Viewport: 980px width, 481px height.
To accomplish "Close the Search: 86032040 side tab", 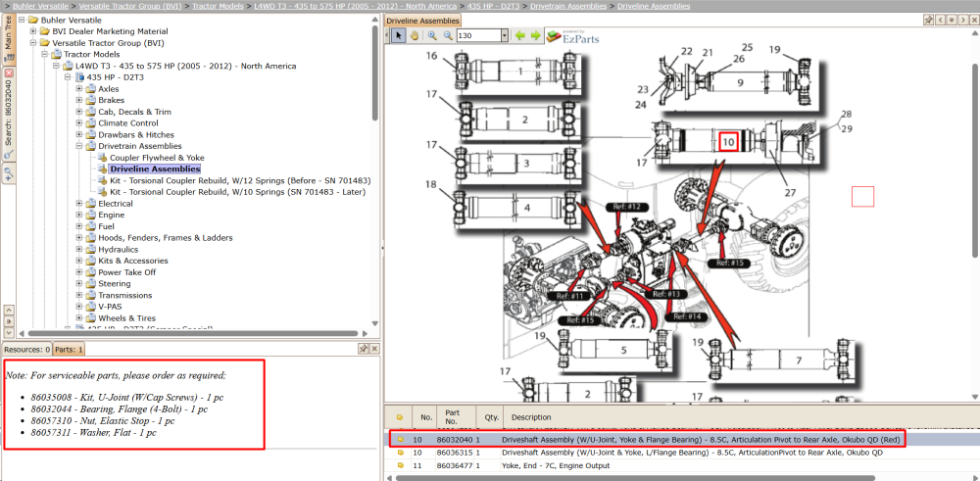I will click(x=9, y=73).
